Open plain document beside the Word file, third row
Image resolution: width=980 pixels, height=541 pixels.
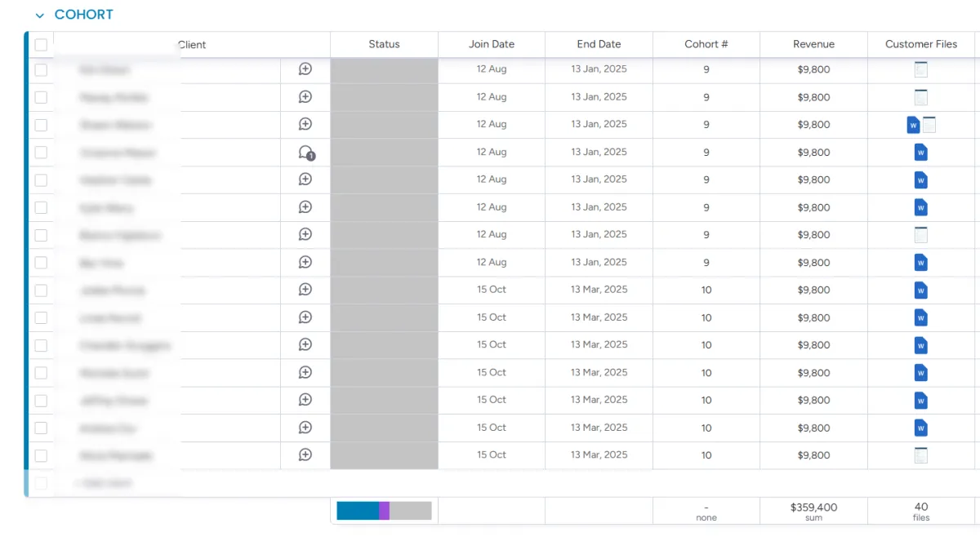click(929, 125)
